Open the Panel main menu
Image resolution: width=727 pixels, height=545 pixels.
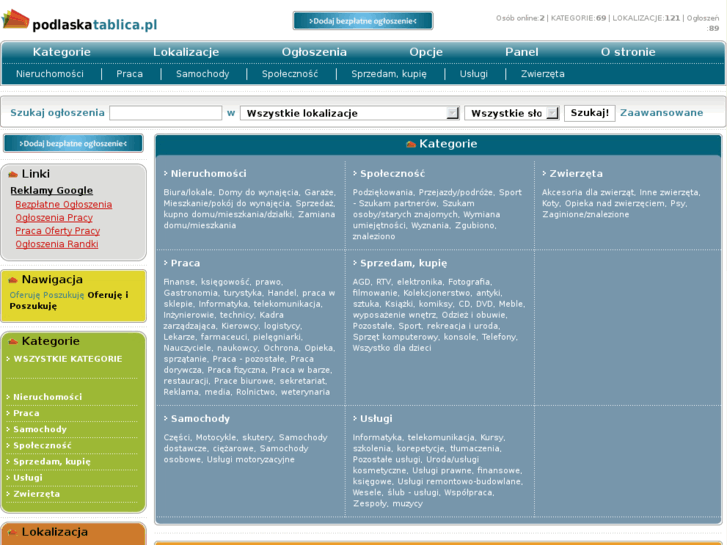(x=522, y=52)
